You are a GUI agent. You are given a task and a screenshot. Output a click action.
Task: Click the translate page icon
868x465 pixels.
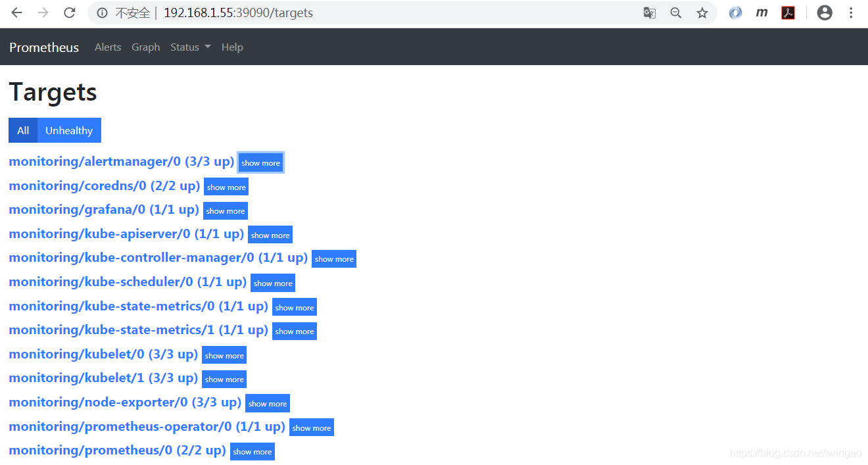(649, 12)
